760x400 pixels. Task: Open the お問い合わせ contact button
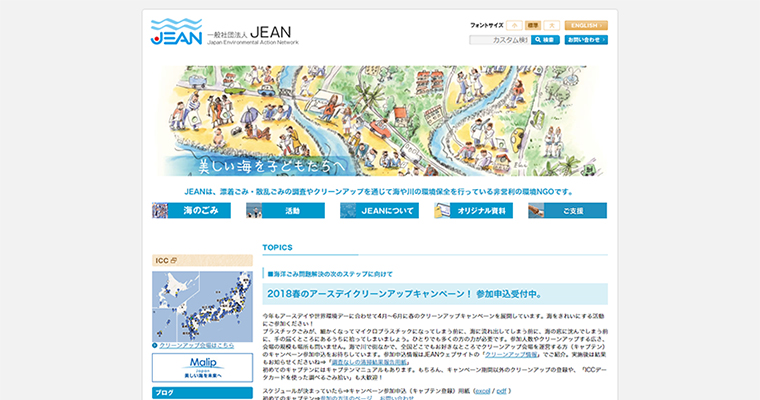(586, 40)
